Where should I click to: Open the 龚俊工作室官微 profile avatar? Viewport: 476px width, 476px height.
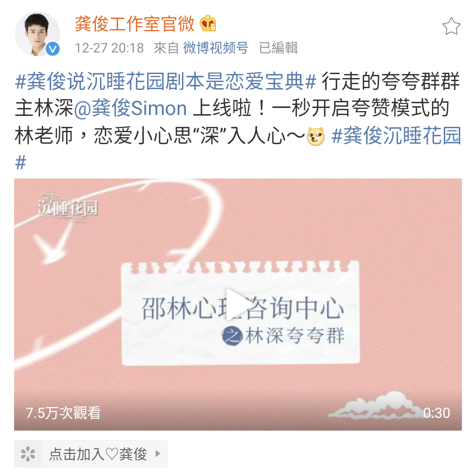pos(37,34)
